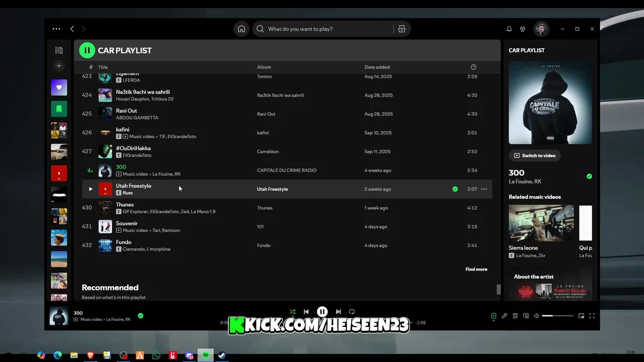Screen dimensions: 644x362
Task: Toggle saved checkmark next to 300 in player bar
Action: [140, 316]
